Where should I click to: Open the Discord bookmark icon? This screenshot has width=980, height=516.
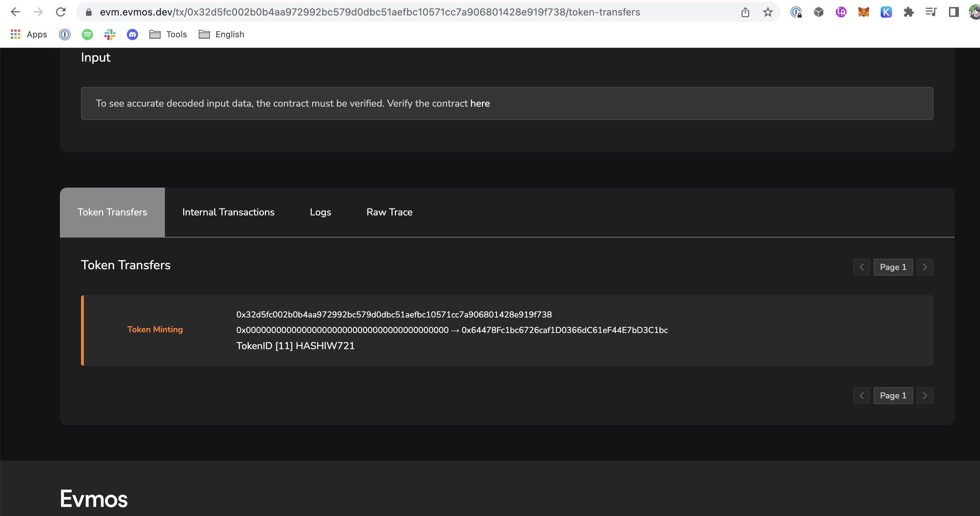pyautogui.click(x=132, y=34)
